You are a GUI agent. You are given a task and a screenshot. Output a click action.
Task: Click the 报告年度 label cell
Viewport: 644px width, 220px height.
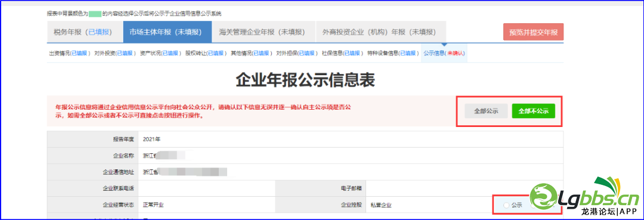[93, 139]
